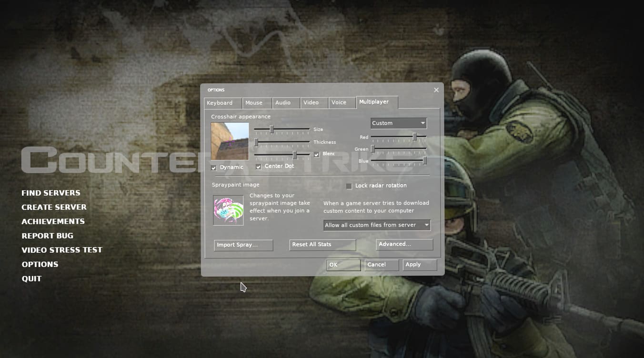644x358 pixels.
Task: Expand the Allow all custom files dropdown
Action: [x=377, y=225]
